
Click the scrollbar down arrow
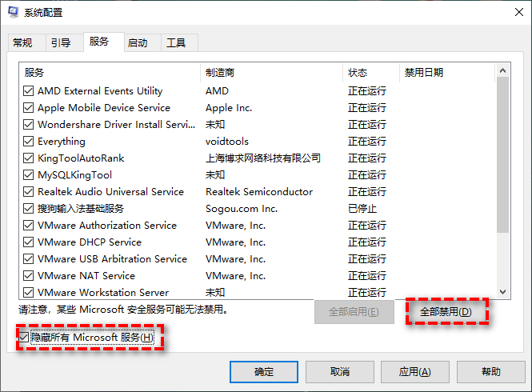503,291
